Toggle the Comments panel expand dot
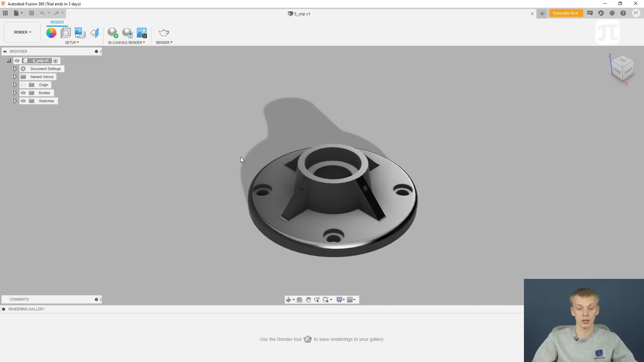Image resolution: width=644 pixels, height=362 pixels. (96, 299)
